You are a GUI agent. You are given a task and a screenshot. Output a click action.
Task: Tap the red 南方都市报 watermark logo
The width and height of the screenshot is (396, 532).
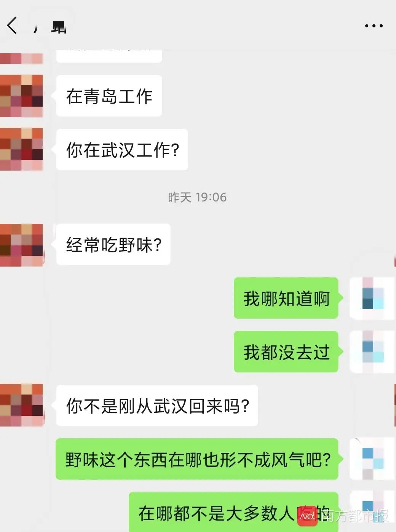[x=307, y=516]
